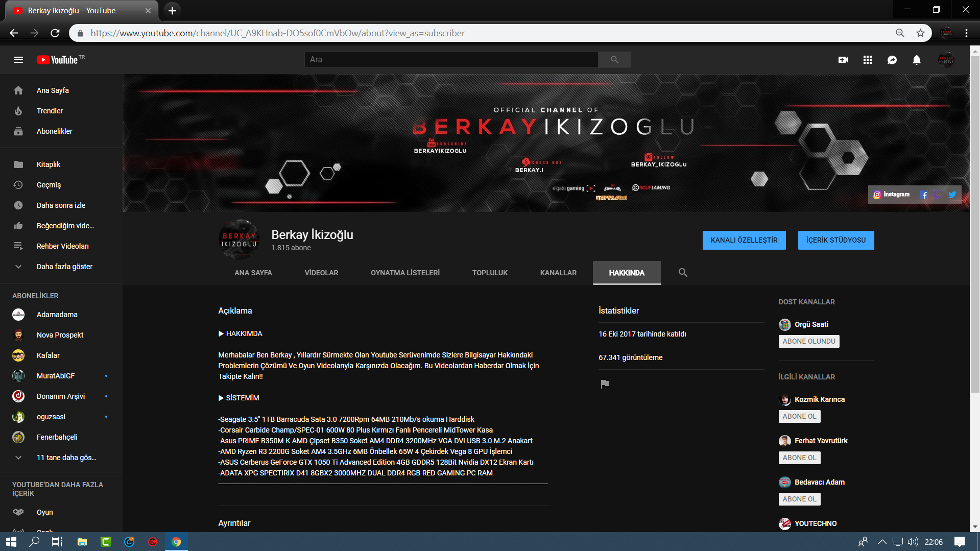Click the report flag icon under İstatistikler
980x551 pixels.
(605, 384)
